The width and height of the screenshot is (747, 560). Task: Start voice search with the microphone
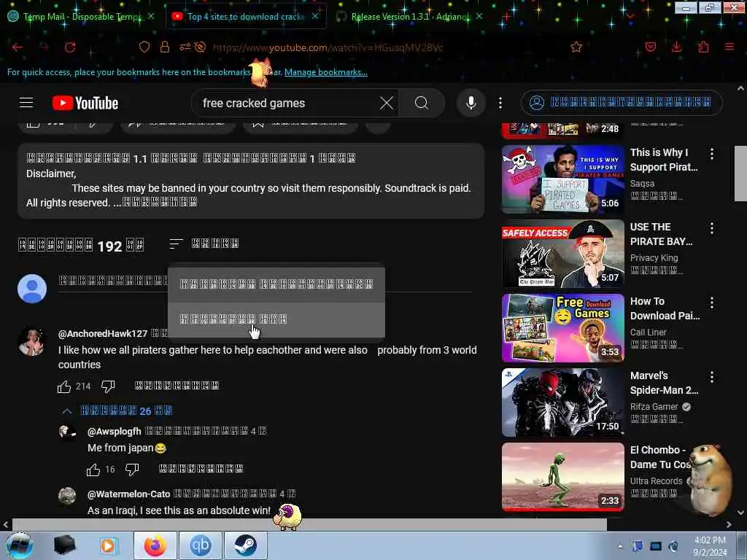pyautogui.click(x=471, y=103)
